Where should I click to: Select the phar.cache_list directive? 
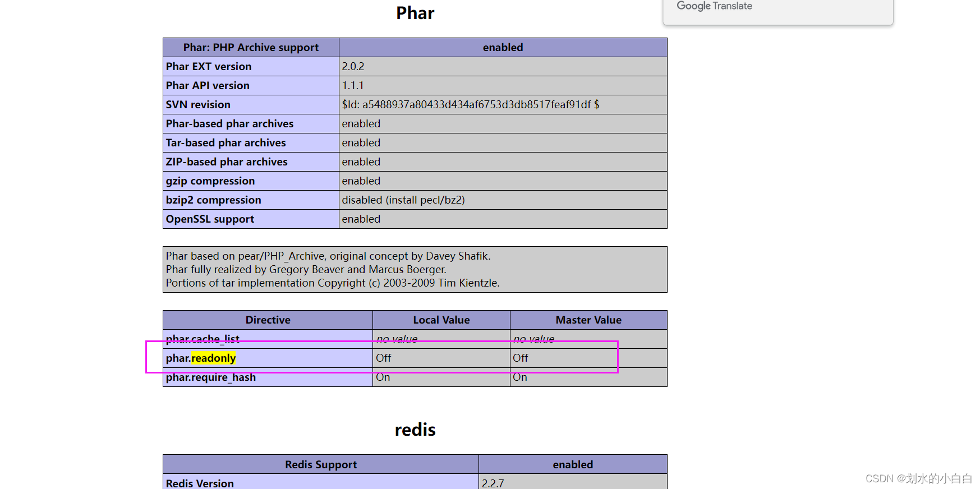pos(203,339)
